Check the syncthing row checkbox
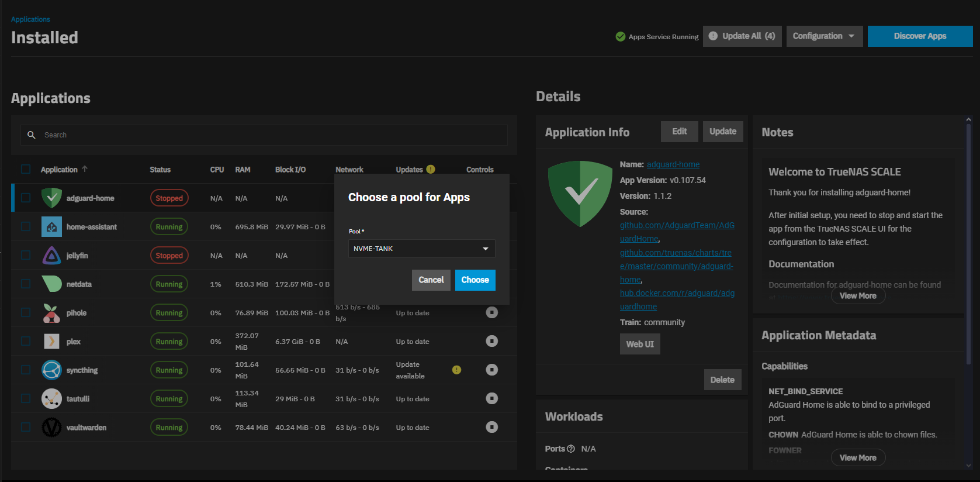The image size is (980, 482). (x=26, y=370)
